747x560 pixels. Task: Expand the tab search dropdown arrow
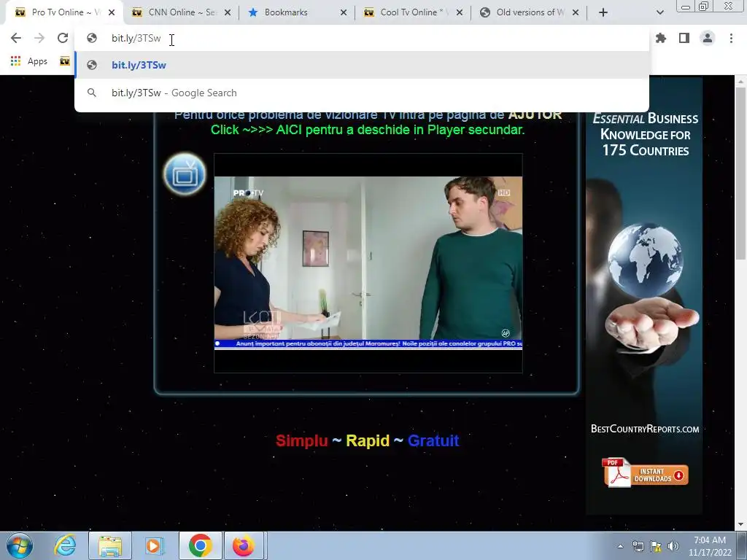click(x=659, y=12)
